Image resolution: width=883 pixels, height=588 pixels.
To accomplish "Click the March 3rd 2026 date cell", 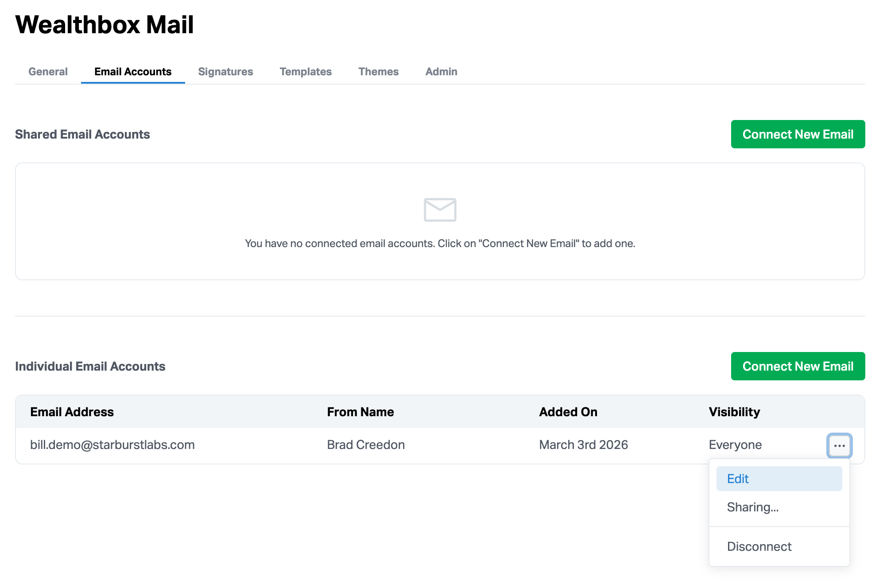I will point(583,445).
